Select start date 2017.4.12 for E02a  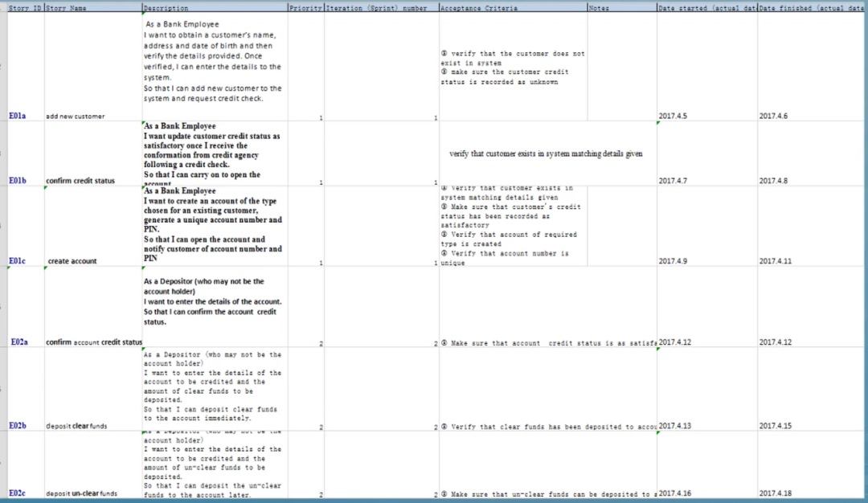[675, 342]
